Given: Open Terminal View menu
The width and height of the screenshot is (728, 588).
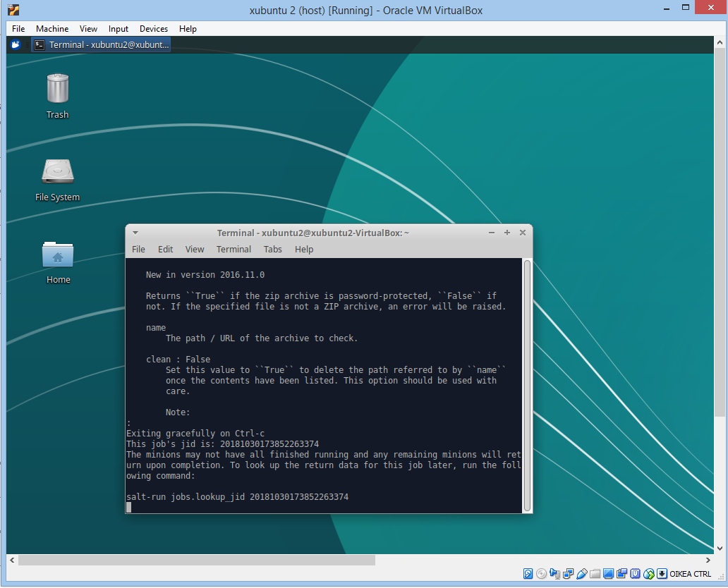Looking at the screenshot, I should (x=195, y=249).
